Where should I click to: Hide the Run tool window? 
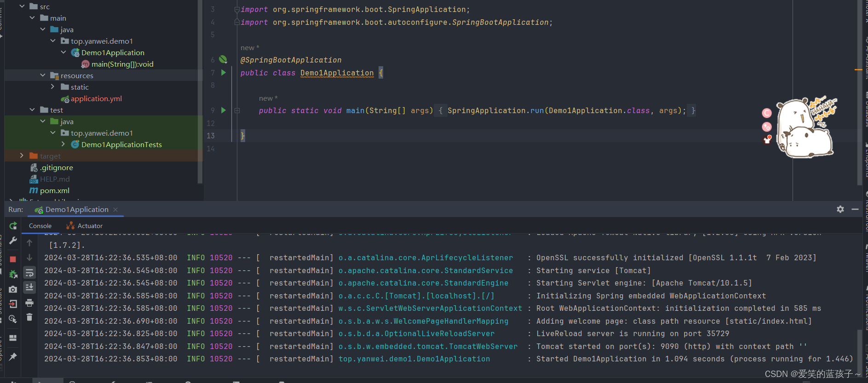[855, 209]
